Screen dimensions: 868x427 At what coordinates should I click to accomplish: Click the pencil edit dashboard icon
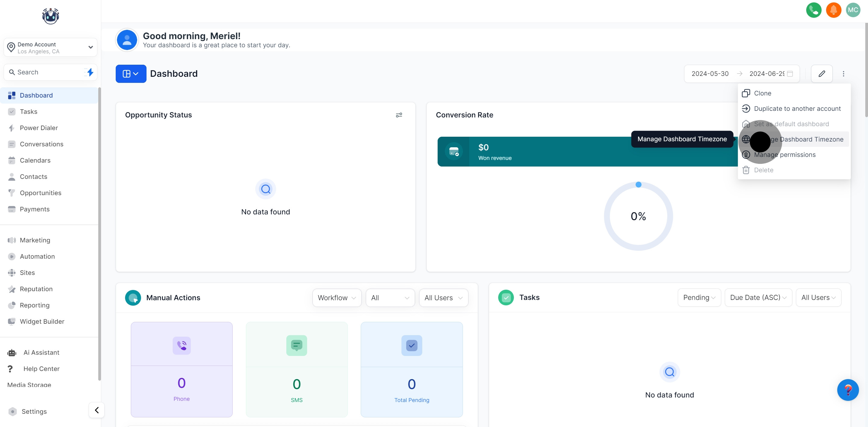822,74
